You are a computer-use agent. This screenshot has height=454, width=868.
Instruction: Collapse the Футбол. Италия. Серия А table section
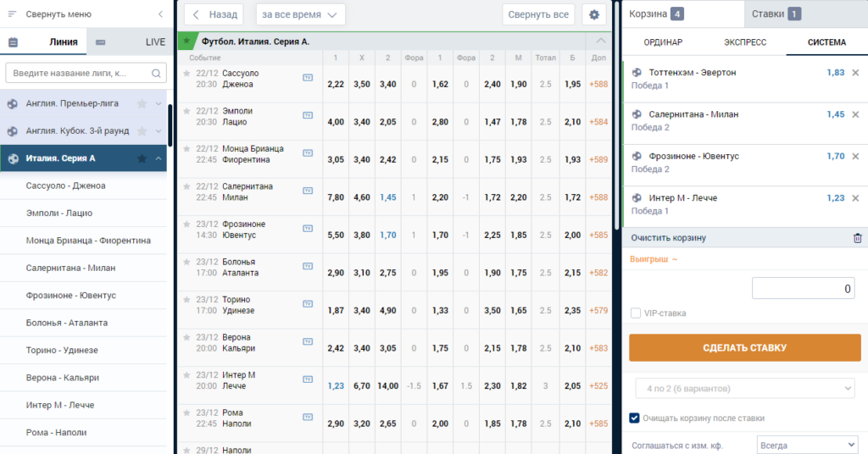tap(601, 41)
